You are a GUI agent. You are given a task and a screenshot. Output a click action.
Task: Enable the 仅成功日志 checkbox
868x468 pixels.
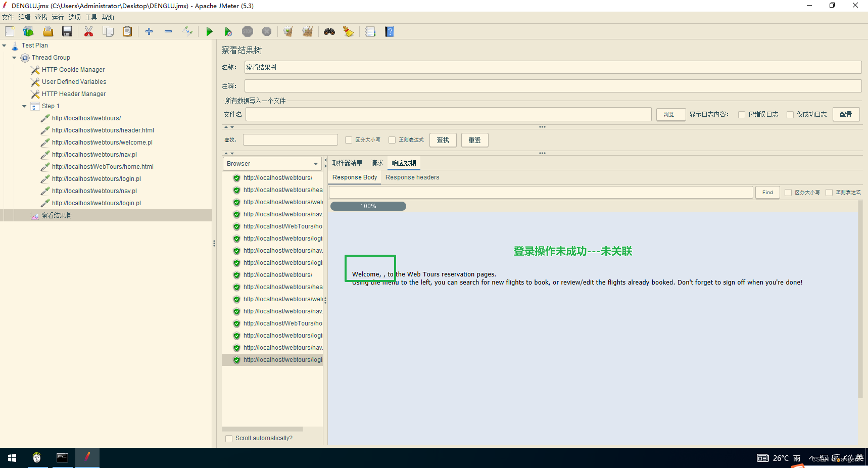(x=790, y=115)
